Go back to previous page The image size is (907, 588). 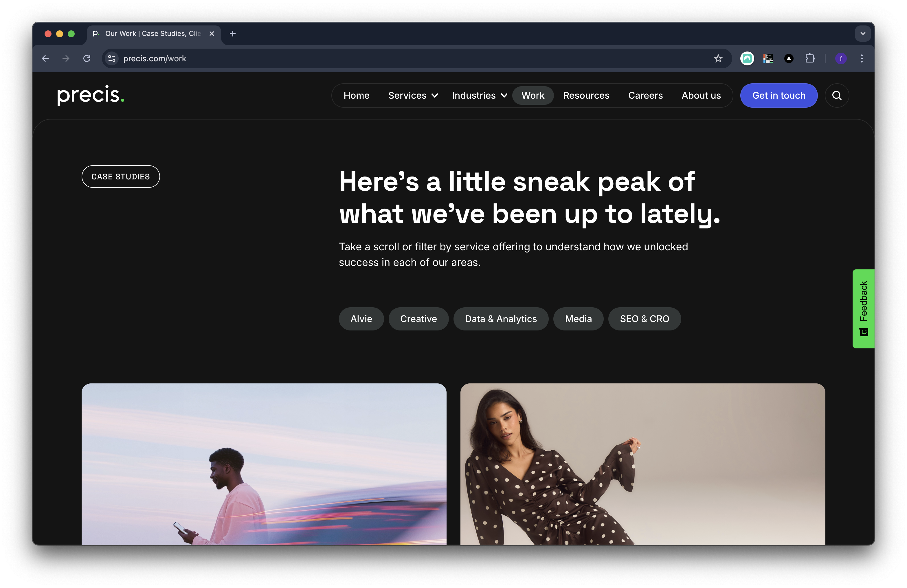tap(45, 58)
